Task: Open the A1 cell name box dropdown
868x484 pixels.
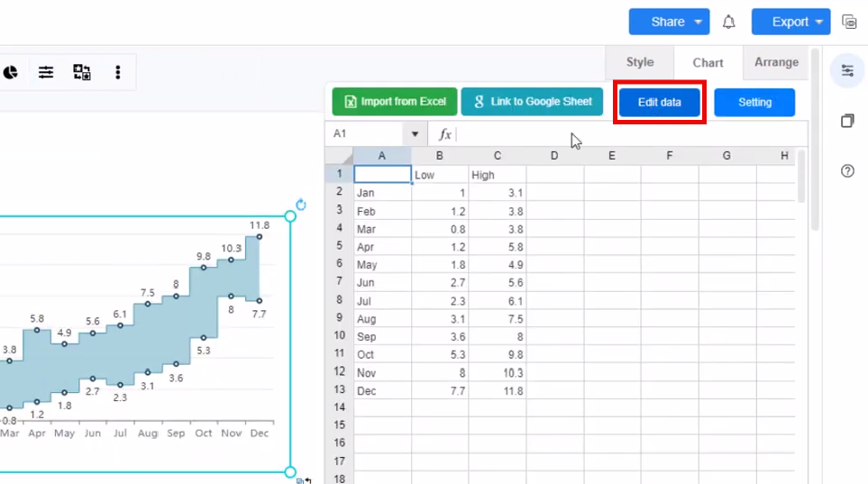Action: [415, 134]
